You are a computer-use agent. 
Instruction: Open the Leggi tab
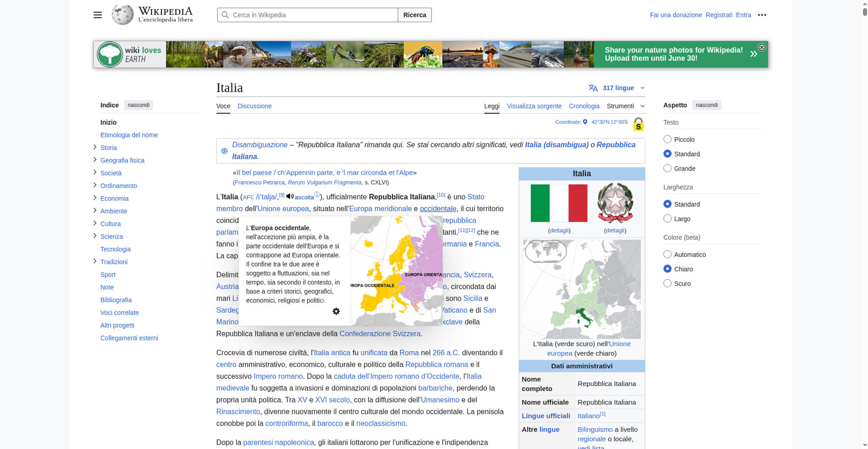point(492,106)
